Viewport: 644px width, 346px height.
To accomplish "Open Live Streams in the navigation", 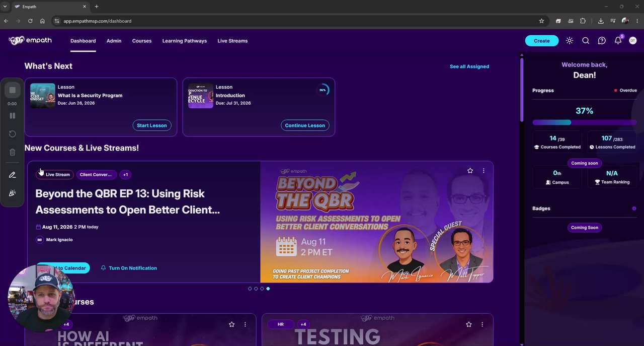I will pos(232,41).
